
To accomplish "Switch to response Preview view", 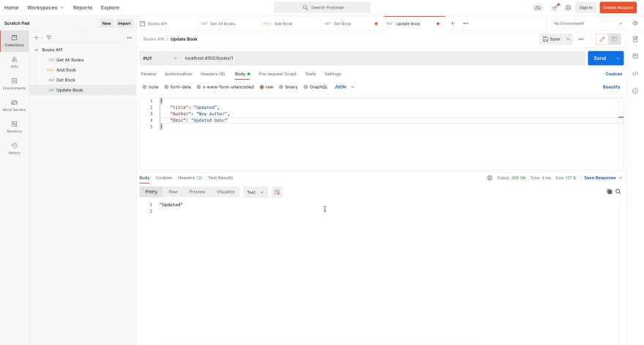I will [x=197, y=192].
